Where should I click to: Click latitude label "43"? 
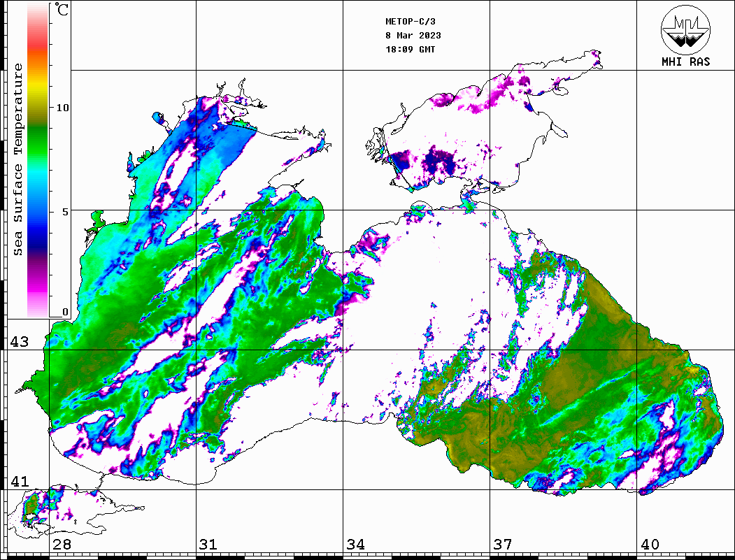[20, 342]
